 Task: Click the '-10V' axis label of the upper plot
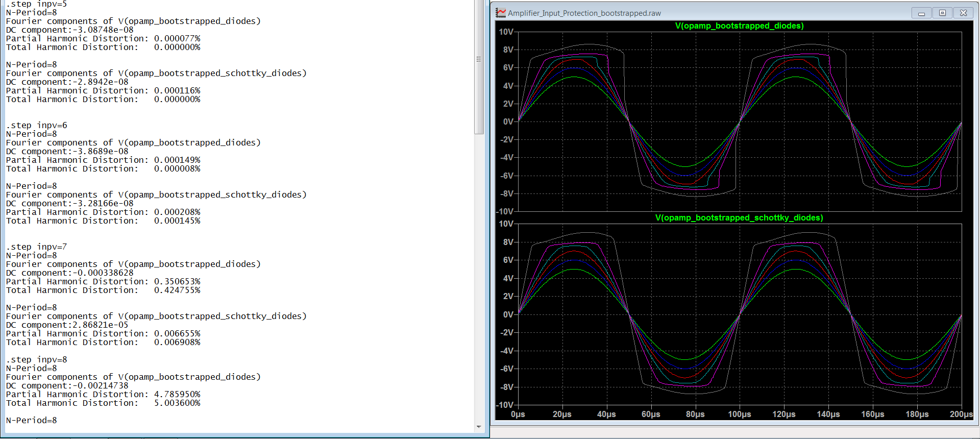tap(505, 211)
